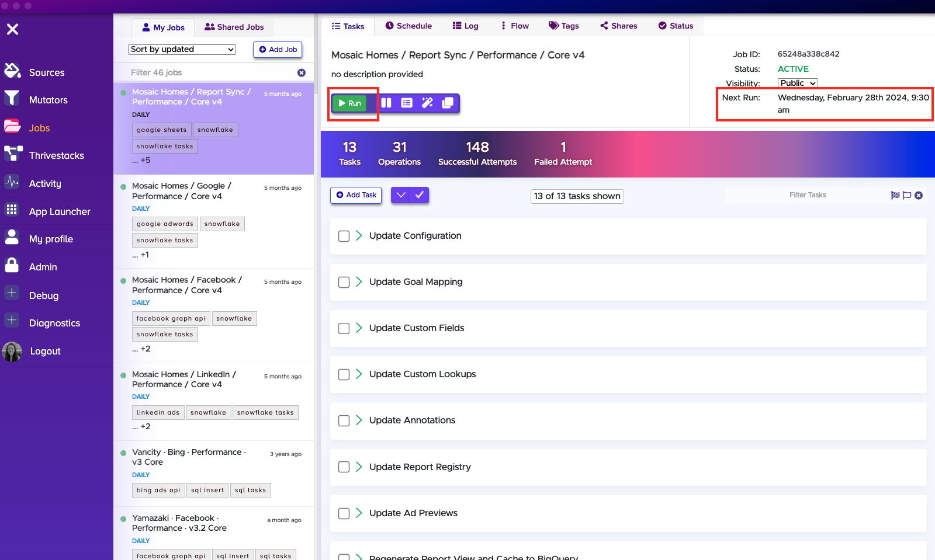The width and height of the screenshot is (935, 560).
Task: Tick the Update Goal Mapping checkbox
Action: (x=344, y=282)
